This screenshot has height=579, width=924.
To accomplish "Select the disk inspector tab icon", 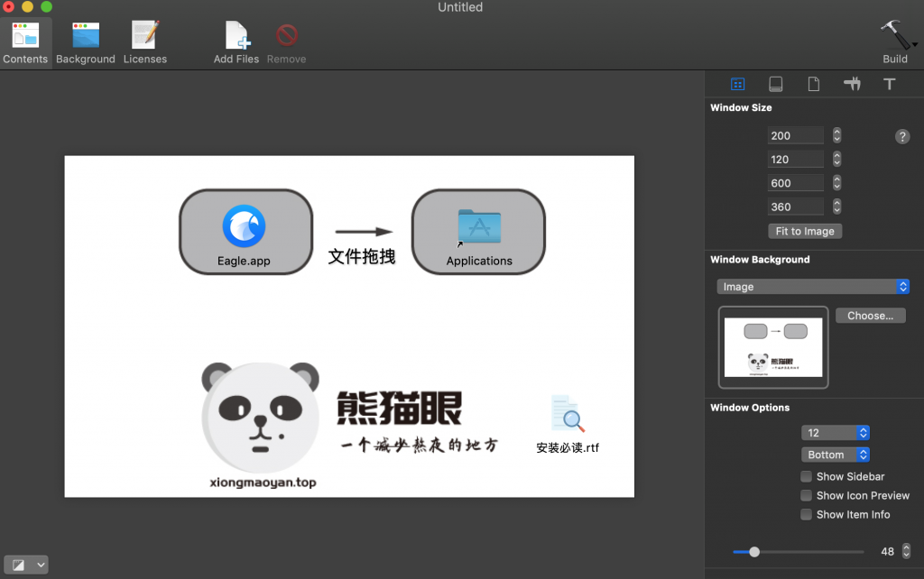I will point(775,84).
